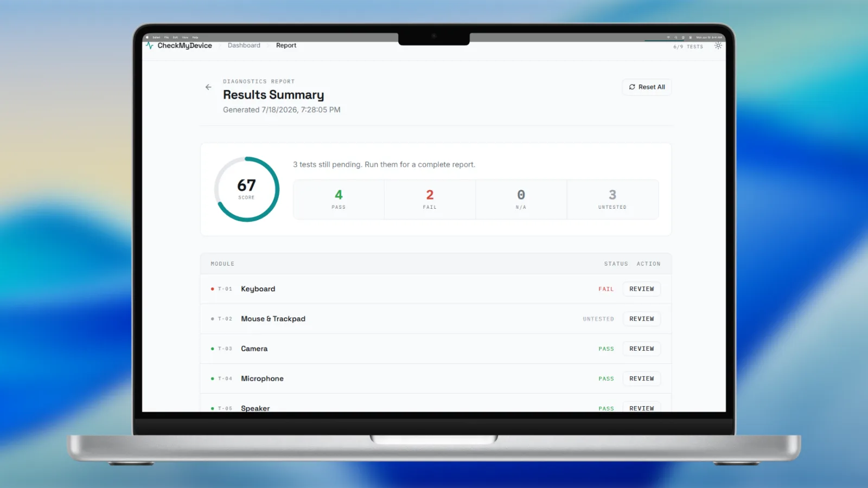
Task: Open Spotlight search in menu bar
Action: [x=676, y=37]
